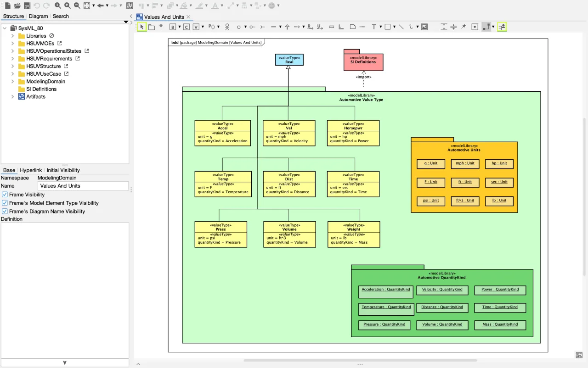Expand the ModelingDomain node
This screenshot has height=368, width=588.
coord(12,81)
